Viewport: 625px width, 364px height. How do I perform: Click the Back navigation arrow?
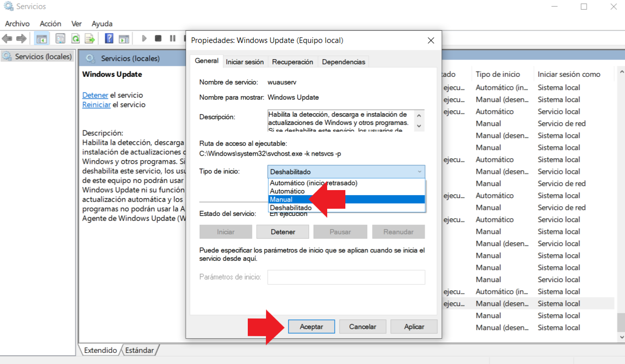pos(8,38)
